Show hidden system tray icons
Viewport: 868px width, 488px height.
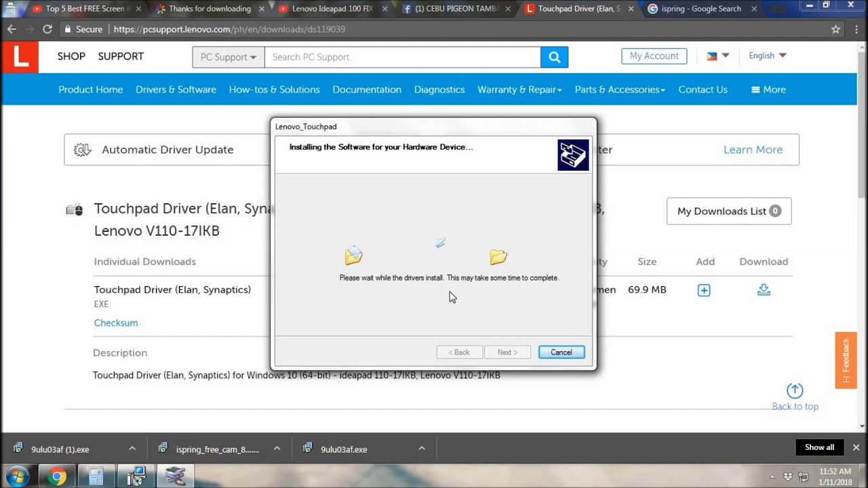772,476
